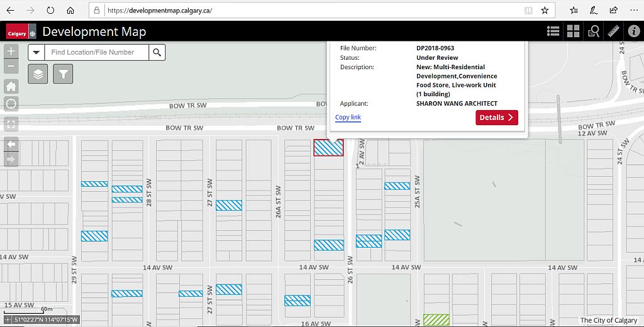This screenshot has height=327, width=644.
Task: Click the find my location button
Action: point(11,104)
